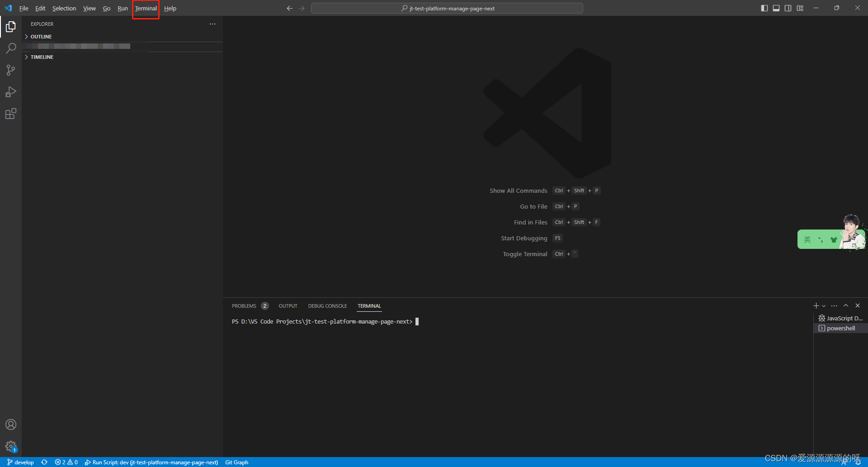Open the View menu
The image size is (868, 467).
pyautogui.click(x=90, y=8)
